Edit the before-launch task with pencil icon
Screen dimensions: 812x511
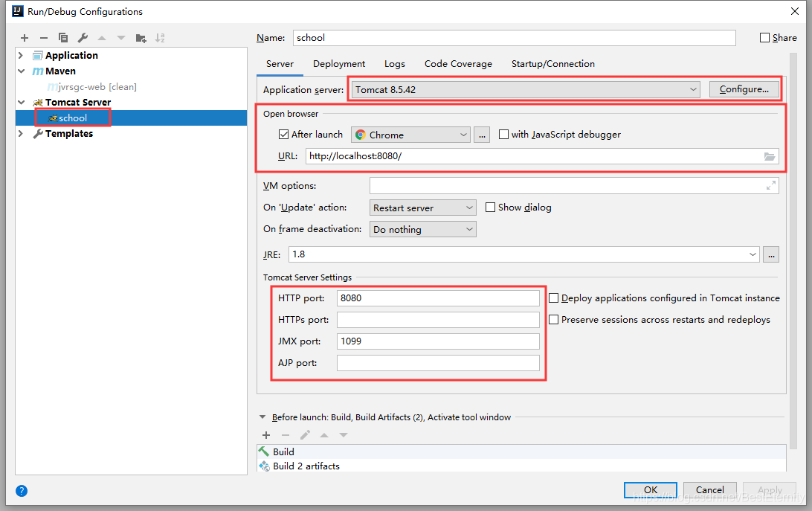305,435
